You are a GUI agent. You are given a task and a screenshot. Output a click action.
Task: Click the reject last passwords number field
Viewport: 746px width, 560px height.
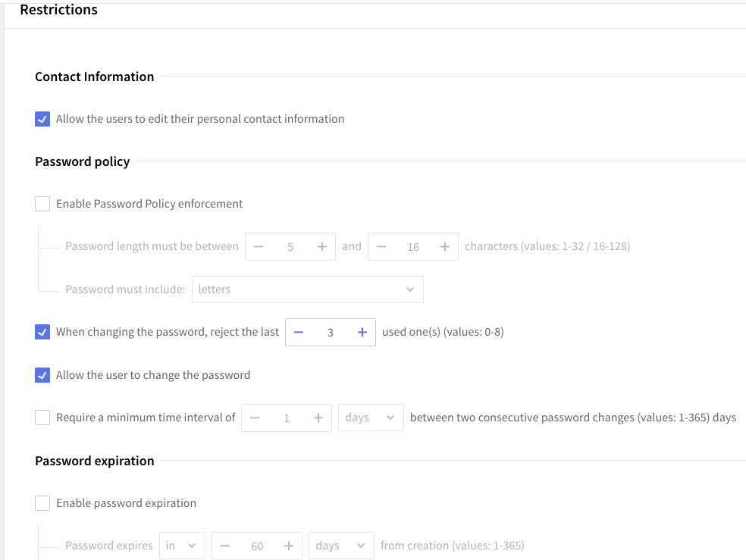330,332
